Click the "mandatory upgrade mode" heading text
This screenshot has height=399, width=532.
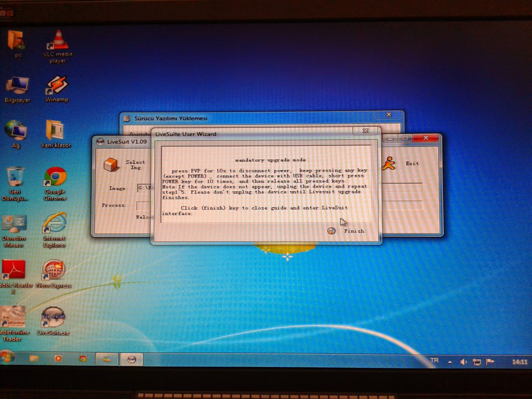[x=270, y=160]
